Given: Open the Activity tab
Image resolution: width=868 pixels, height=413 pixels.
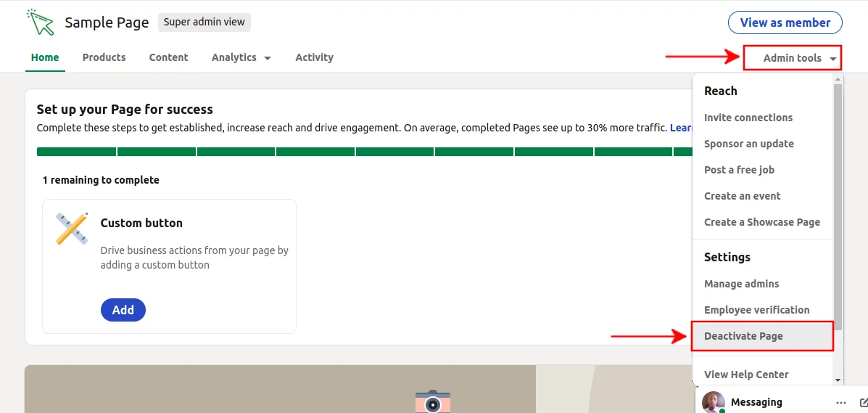Looking at the screenshot, I should coord(315,57).
